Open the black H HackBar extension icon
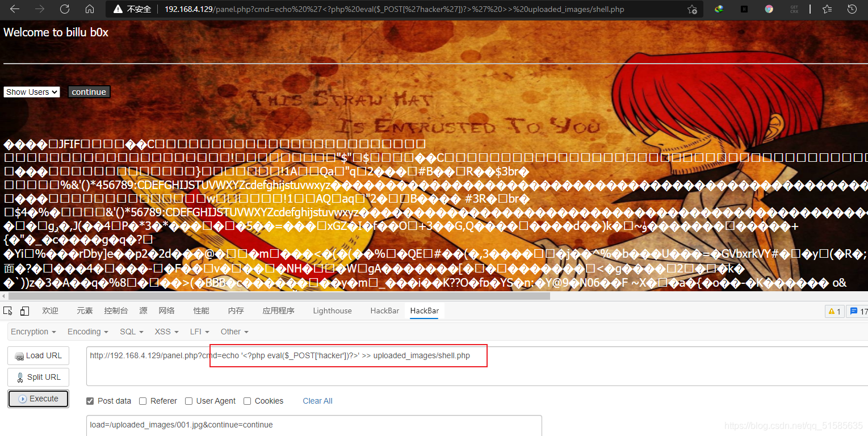 pyautogui.click(x=744, y=9)
